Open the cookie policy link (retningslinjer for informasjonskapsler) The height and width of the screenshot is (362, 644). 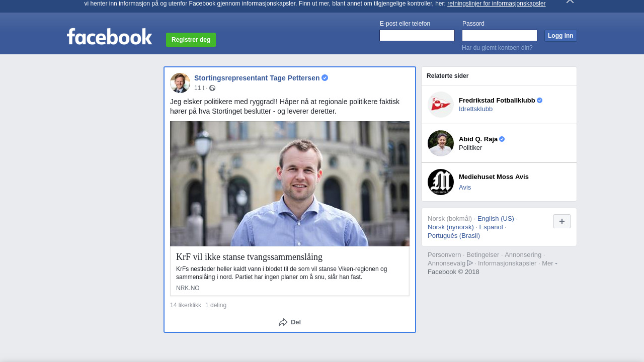pos(496,4)
